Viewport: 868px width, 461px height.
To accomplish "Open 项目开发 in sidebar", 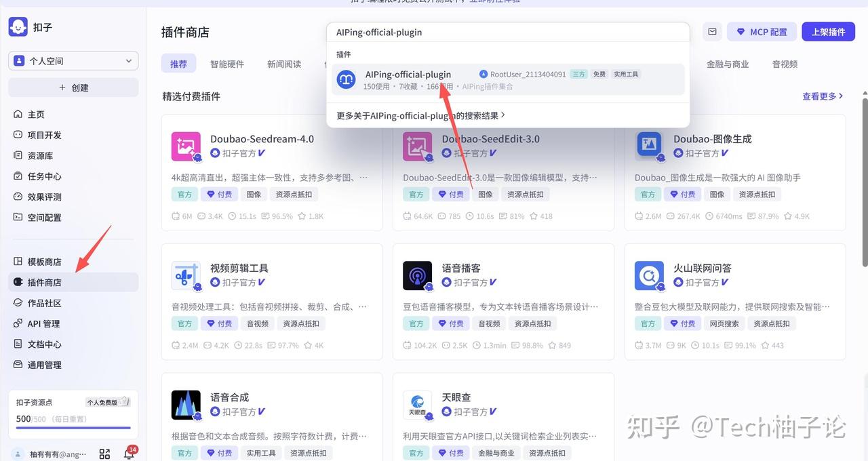I will point(73,135).
